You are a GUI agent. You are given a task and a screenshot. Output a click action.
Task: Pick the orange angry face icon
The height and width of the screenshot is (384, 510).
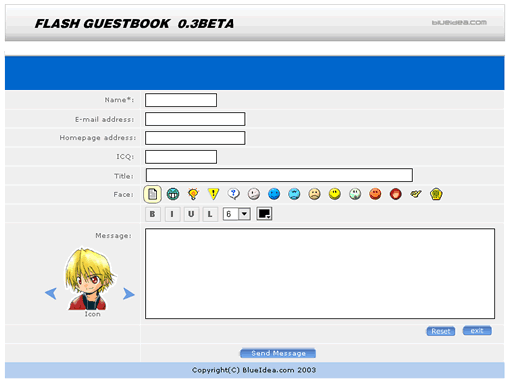375,194
